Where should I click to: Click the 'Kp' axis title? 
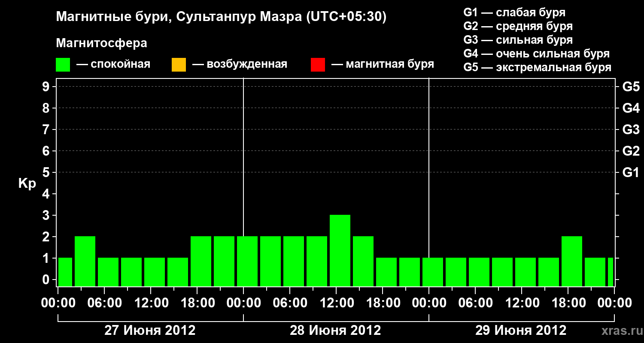point(27,183)
